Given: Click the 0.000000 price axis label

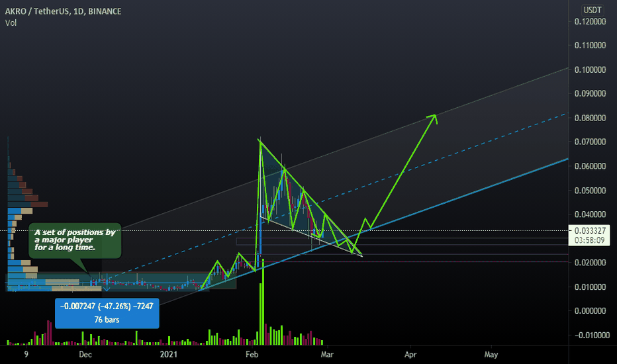Looking at the screenshot, I should coord(590,311).
